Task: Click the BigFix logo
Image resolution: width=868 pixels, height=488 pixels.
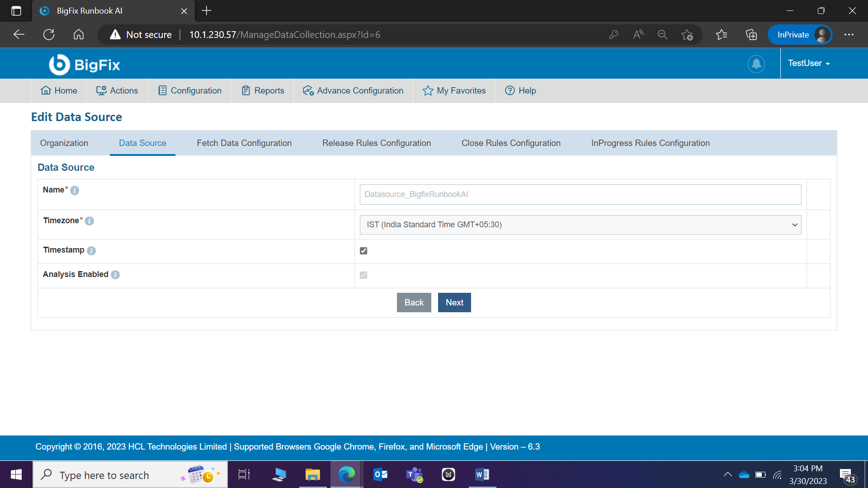Action: 85,65
